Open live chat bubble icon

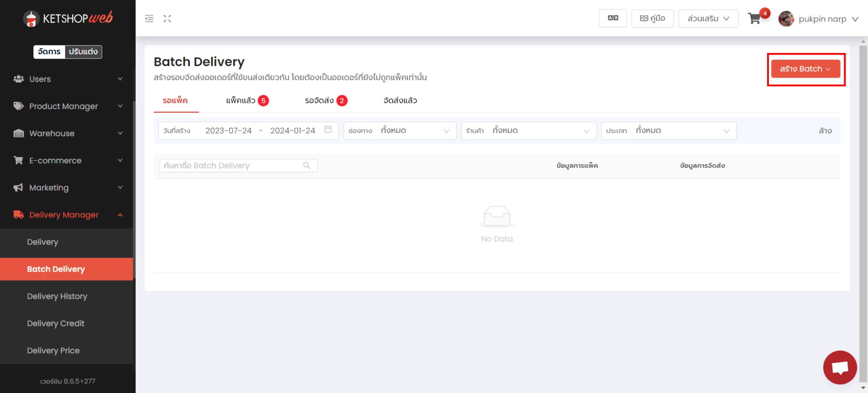pos(840,367)
